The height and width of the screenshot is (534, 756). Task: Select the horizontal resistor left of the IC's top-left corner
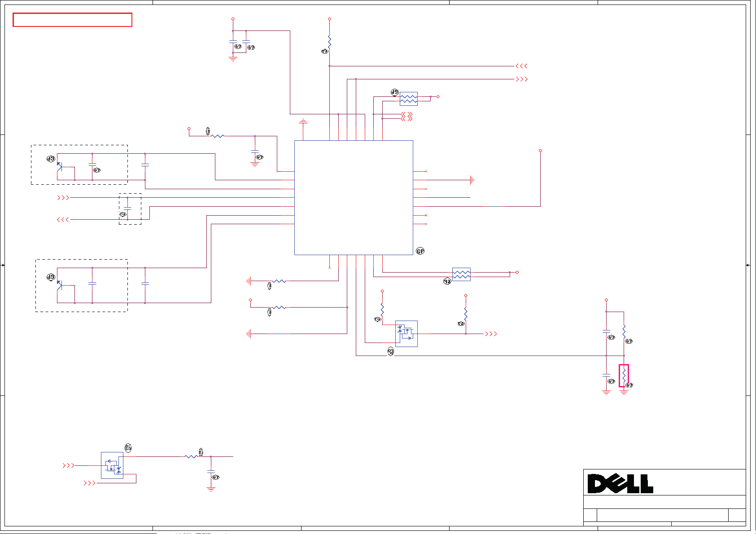coord(218,136)
